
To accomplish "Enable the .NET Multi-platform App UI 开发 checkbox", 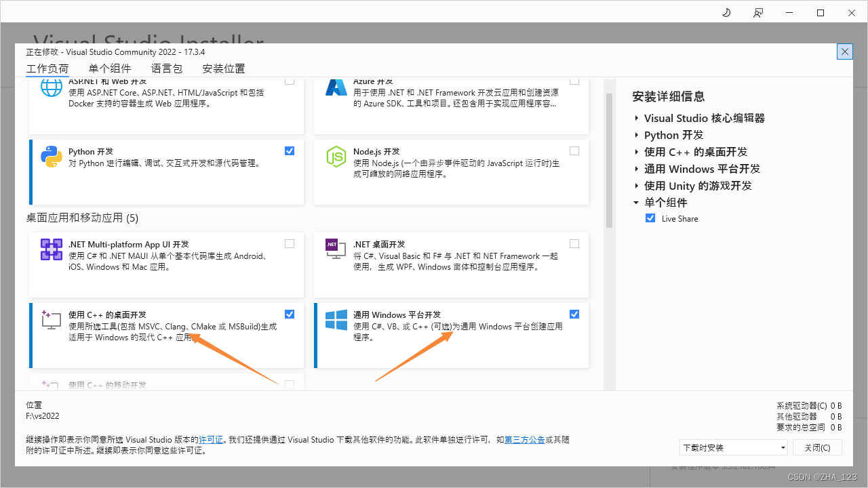I will pos(290,243).
